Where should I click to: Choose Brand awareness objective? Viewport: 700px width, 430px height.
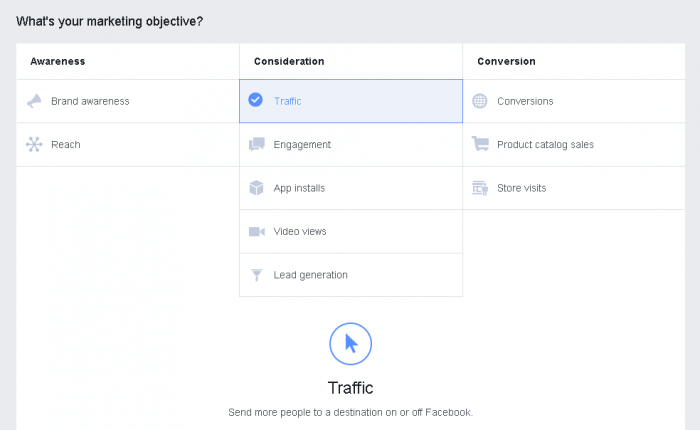[x=90, y=101]
